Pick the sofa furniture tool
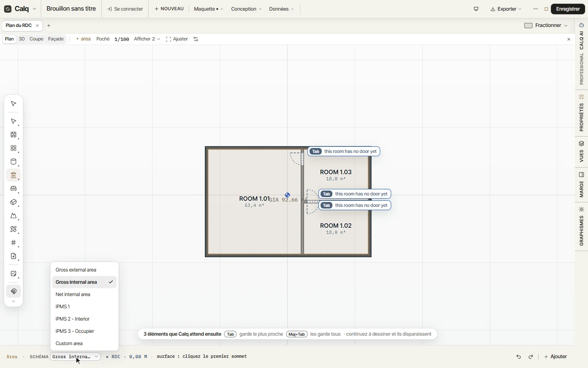The image size is (588, 368). [13, 189]
